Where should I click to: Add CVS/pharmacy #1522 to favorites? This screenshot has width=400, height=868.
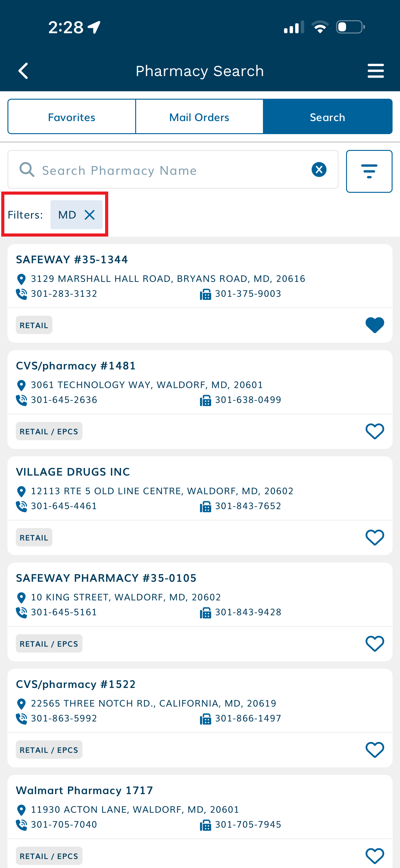[x=374, y=750]
